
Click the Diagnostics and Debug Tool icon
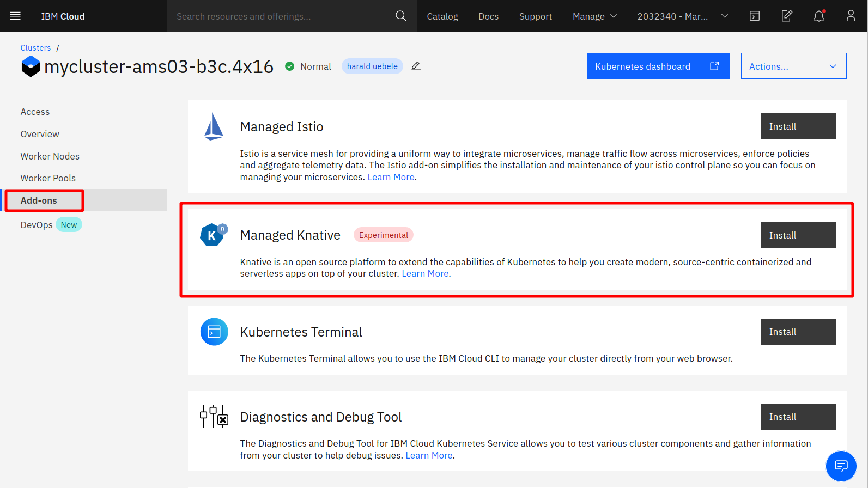(214, 417)
